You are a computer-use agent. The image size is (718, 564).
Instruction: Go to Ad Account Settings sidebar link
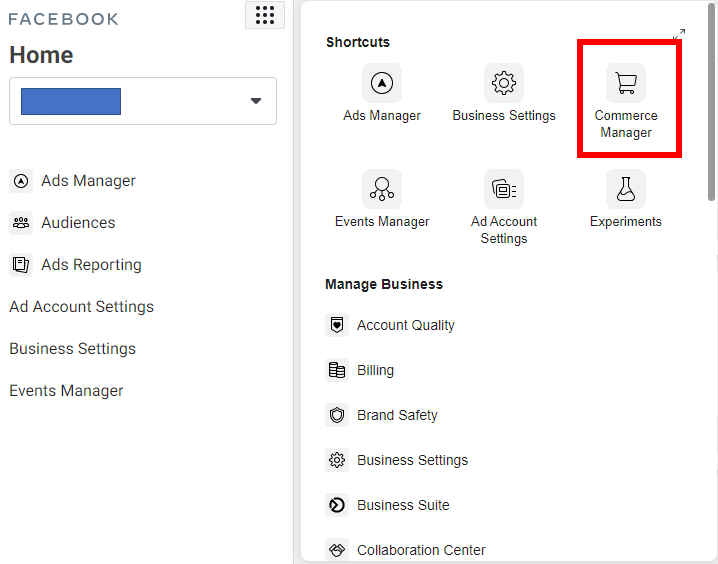82,307
